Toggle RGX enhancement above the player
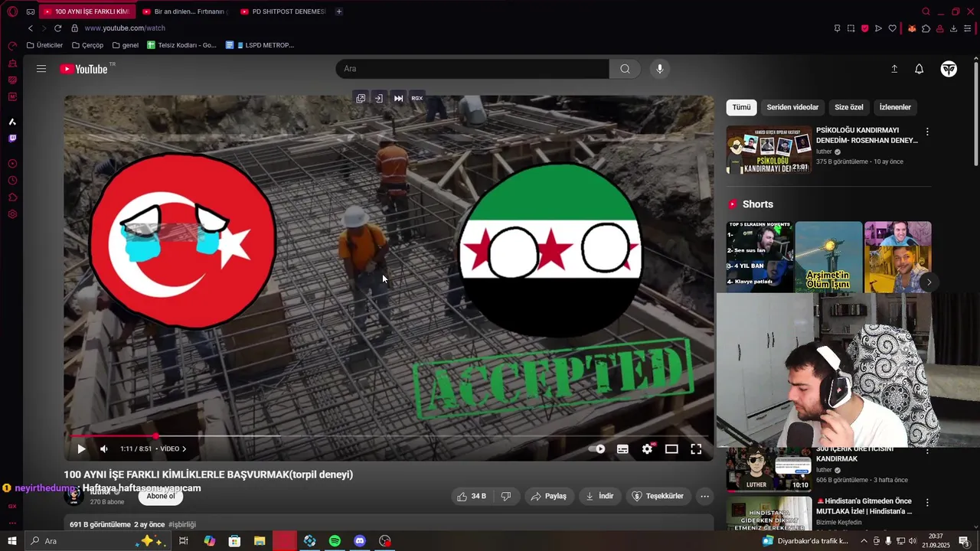 pos(416,98)
